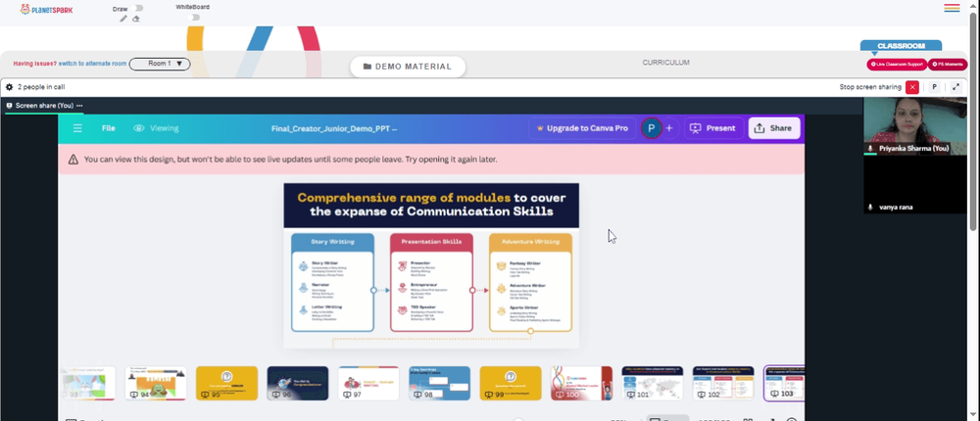980x421 pixels.
Task: Select slide thumbnail 98
Action: point(439,384)
